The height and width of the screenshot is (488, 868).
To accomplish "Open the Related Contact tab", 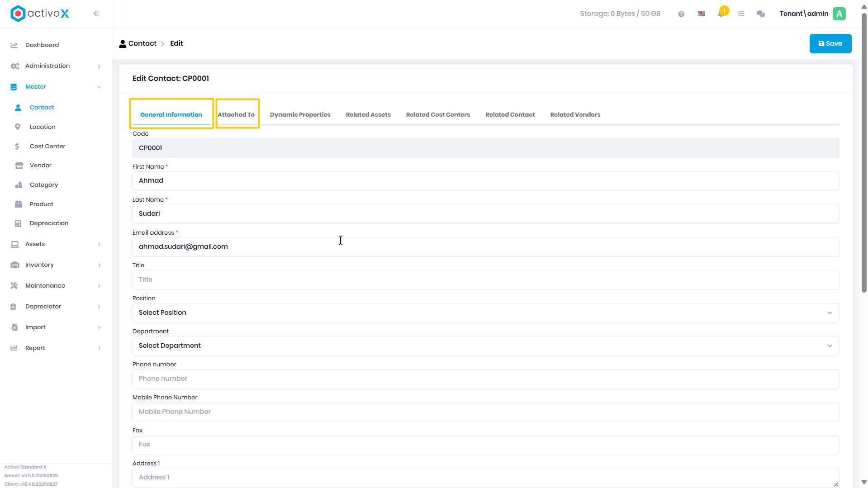I will point(510,115).
